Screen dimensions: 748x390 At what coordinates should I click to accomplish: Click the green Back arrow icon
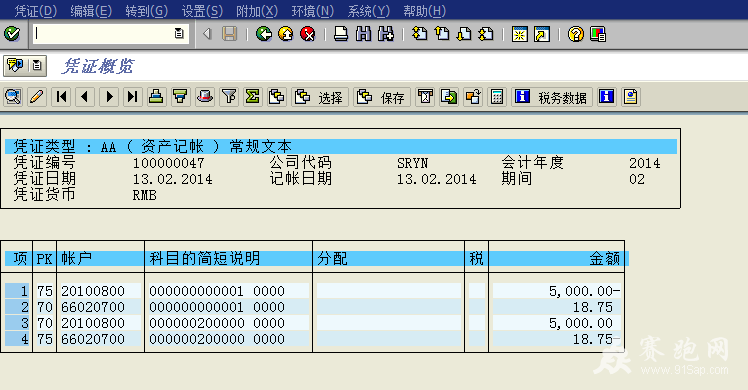pyautogui.click(x=264, y=34)
